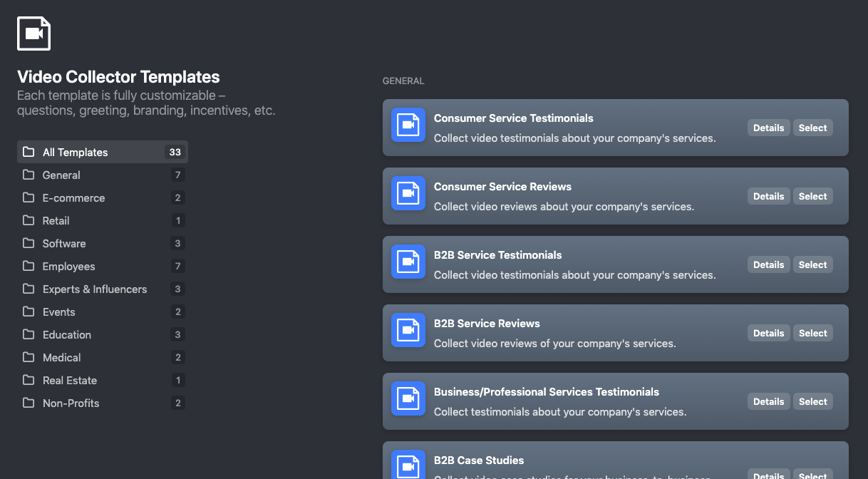Screen dimensions: 868x479
Task: View Details for B2B Service Reviews
Action: [768, 333]
